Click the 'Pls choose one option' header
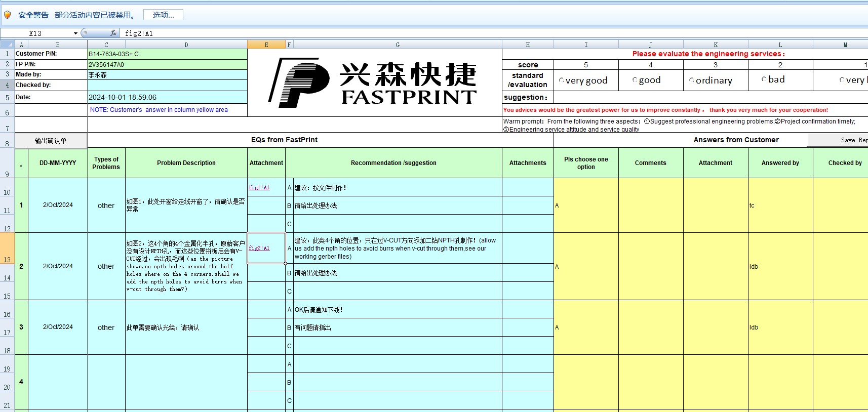The height and width of the screenshot is (412, 868). point(586,163)
